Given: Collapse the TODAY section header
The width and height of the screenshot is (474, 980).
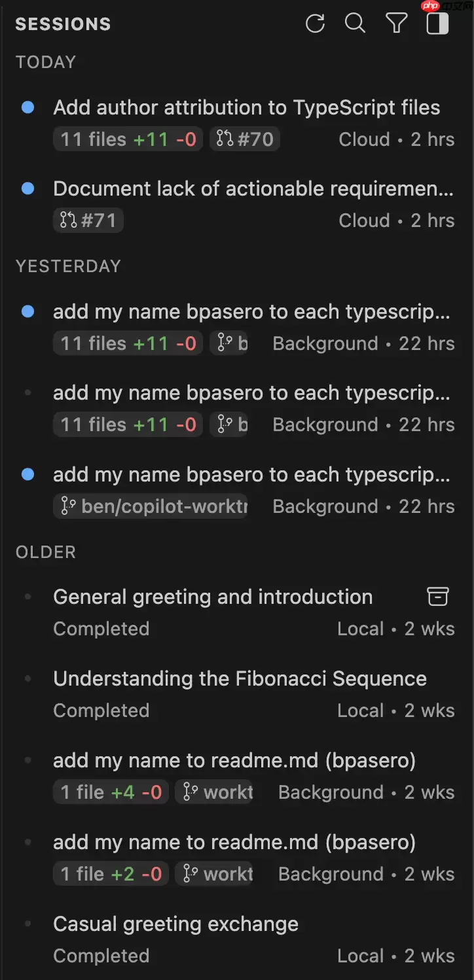Looking at the screenshot, I should pyautogui.click(x=46, y=61).
